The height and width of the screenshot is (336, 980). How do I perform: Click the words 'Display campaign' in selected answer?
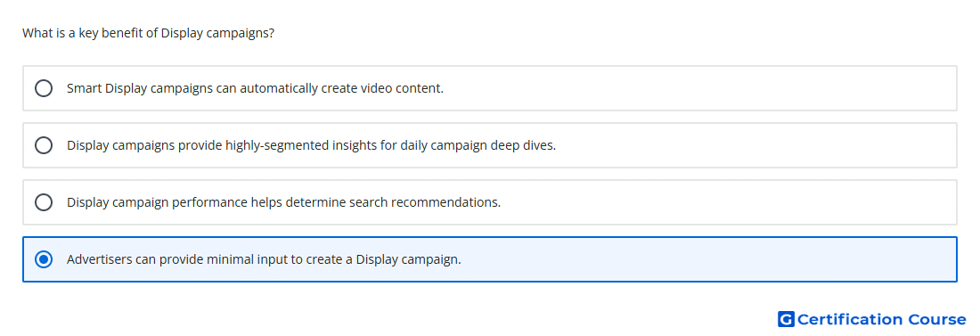[x=408, y=259]
